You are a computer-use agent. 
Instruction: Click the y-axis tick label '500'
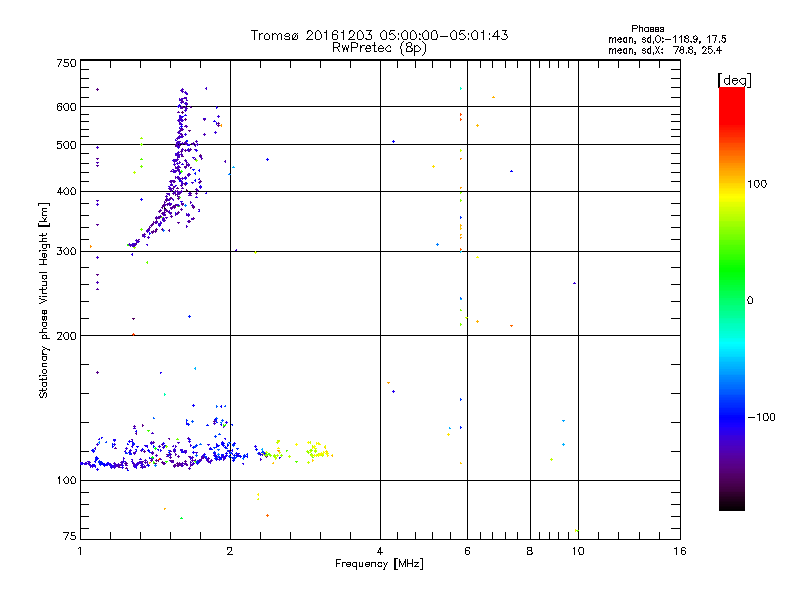tap(66, 145)
